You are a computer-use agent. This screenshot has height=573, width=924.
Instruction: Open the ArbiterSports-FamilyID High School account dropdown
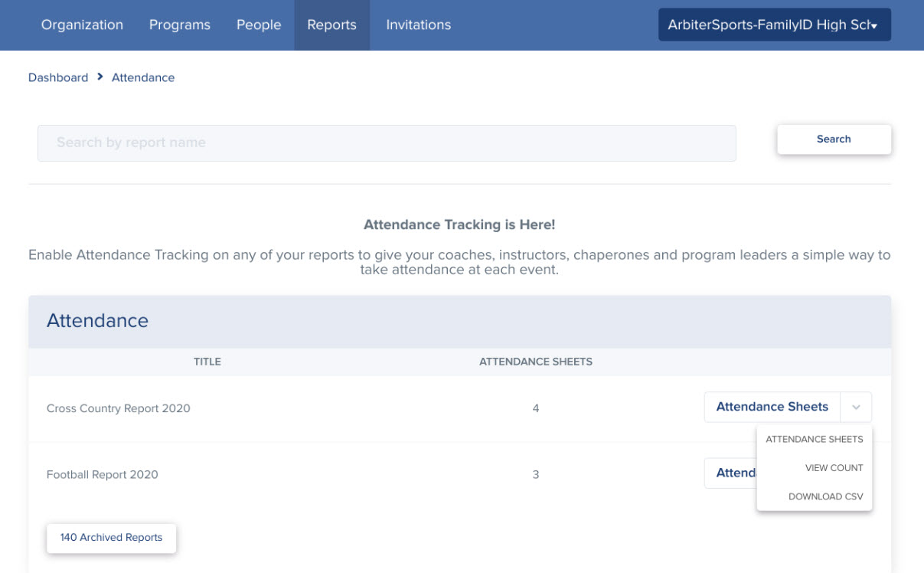[x=774, y=25]
